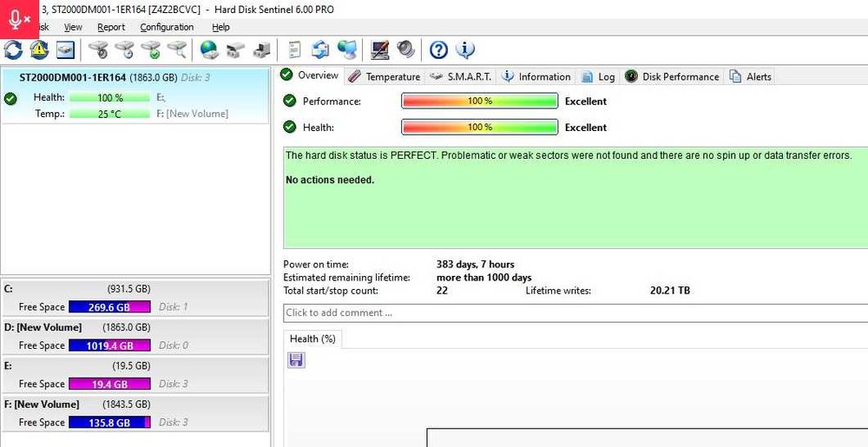Click the blue framed hard disk toolbar icon

click(65, 49)
